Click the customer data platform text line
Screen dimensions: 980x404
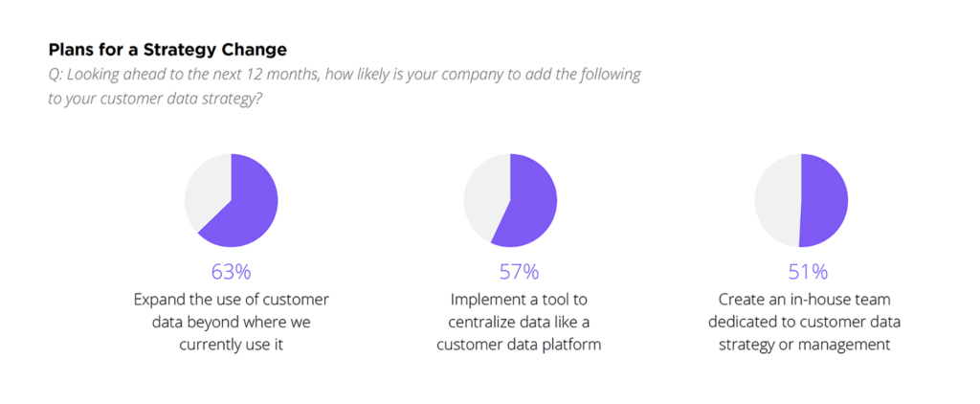point(519,345)
